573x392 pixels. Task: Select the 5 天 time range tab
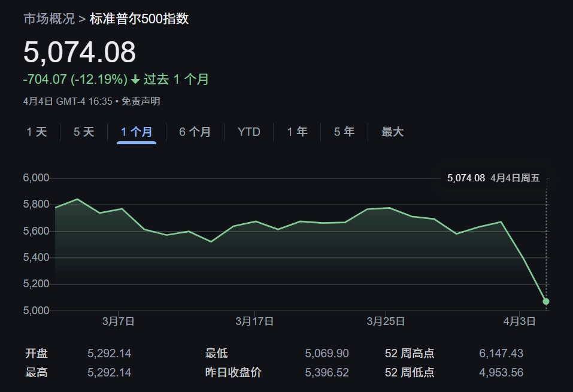[x=84, y=132]
